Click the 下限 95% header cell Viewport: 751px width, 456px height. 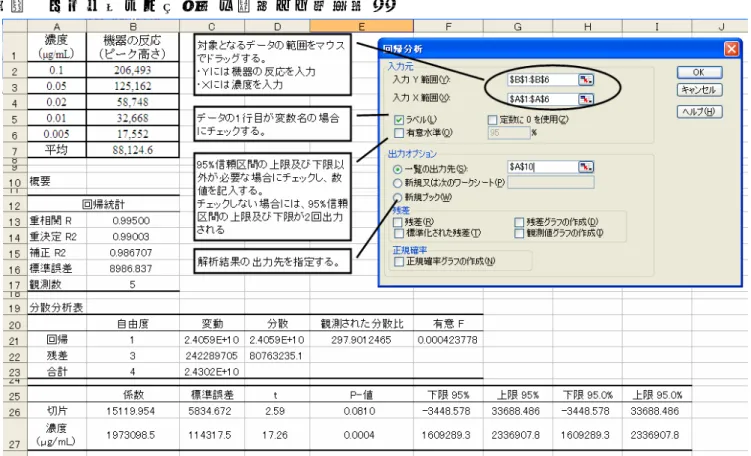448,395
